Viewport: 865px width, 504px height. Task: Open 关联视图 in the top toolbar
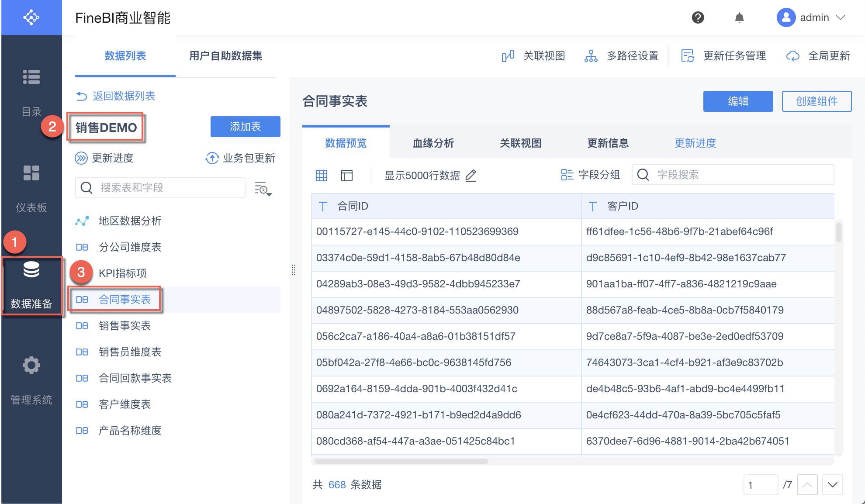tap(533, 56)
